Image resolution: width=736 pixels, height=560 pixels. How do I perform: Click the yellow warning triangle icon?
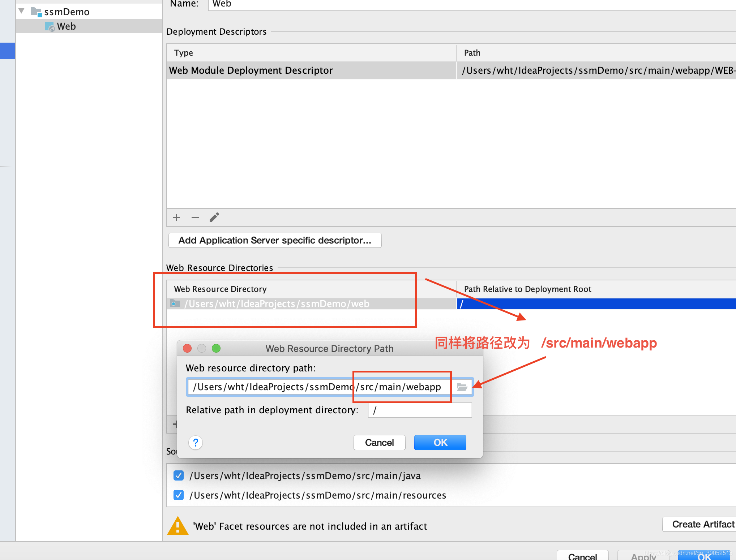pos(177,526)
